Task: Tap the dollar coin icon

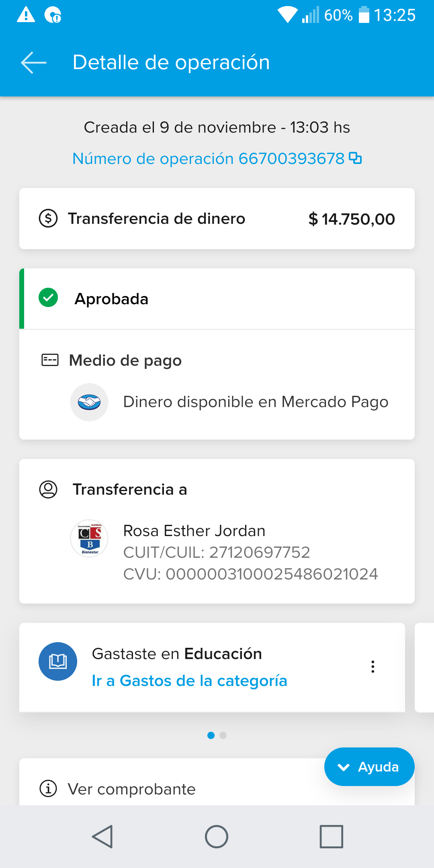Action: (x=48, y=219)
